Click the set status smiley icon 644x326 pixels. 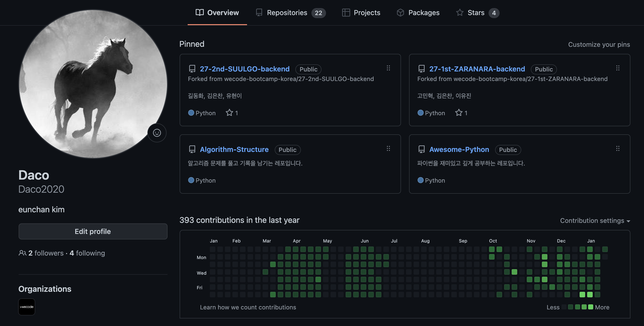tap(157, 133)
